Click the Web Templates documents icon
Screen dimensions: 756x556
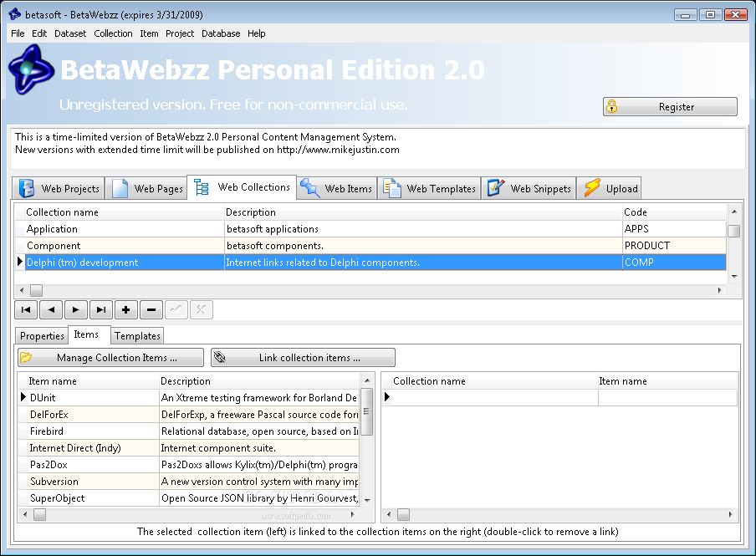pos(392,188)
